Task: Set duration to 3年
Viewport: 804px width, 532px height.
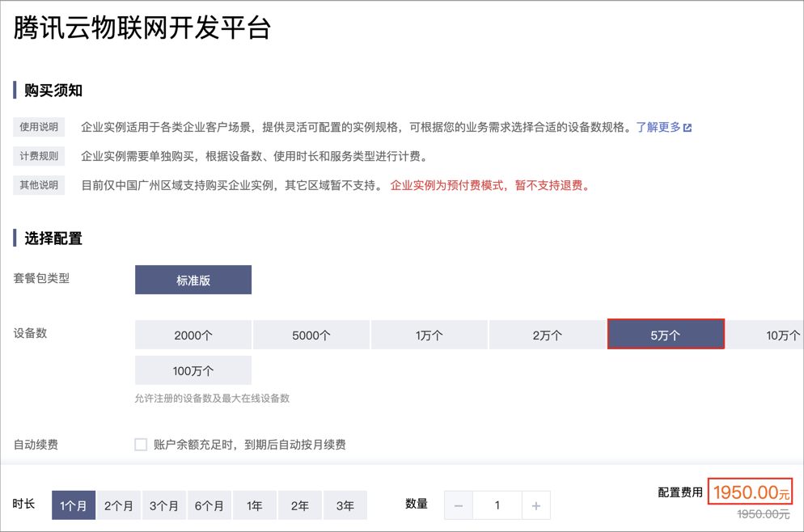Action: pyautogui.click(x=345, y=505)
